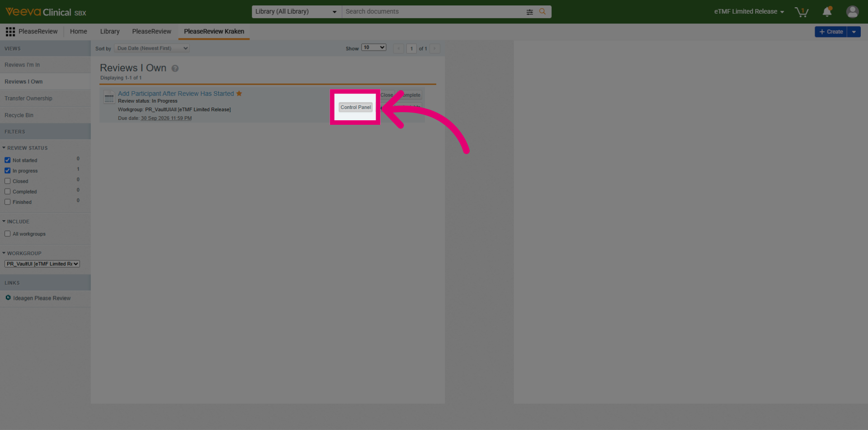The image size is (868, 430).
Task: Open advanced search filter options icon
Action: (x=529, y=12)
